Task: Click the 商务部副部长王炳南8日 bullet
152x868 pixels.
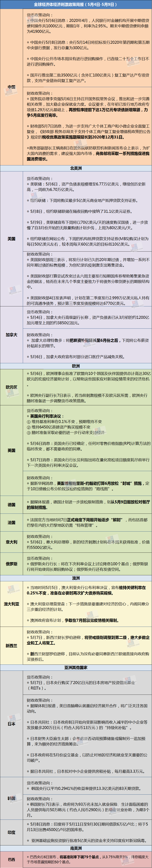Action: pyautogui.click(x=88, y=153)
